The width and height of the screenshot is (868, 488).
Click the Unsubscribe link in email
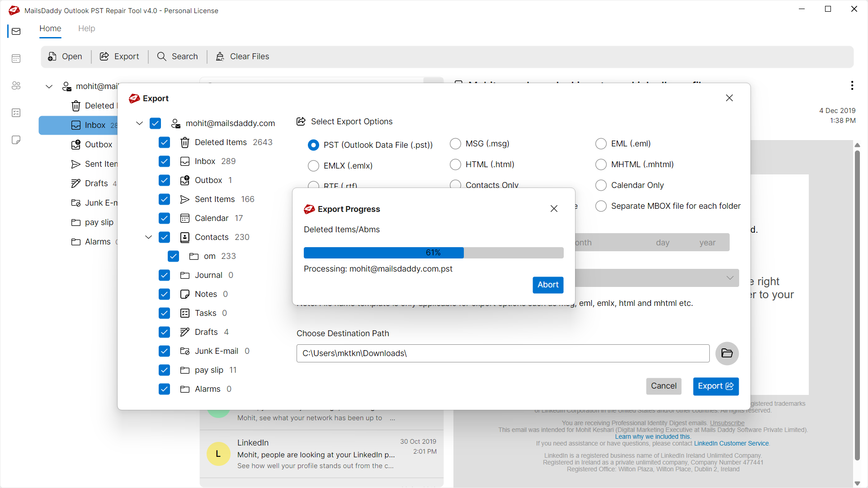[x=727, y=423]
